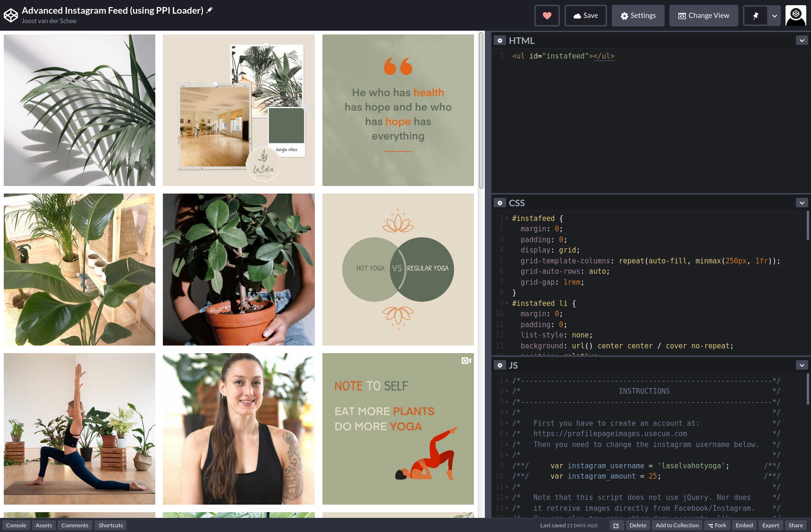
Task: Open author Joost van der Schee profile
Action: tap(49, 21)
